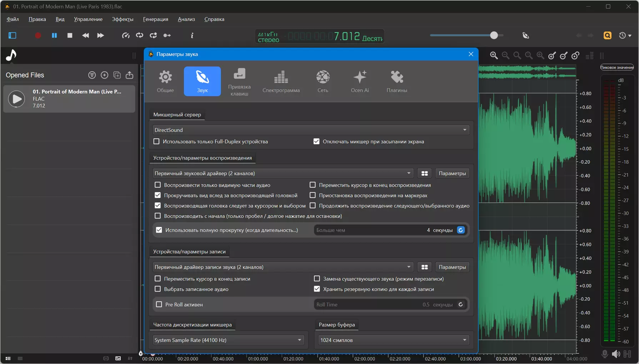The height and width of the screenshot is (364, 639).
Task: Open the Генерация menu
Action: click(x=155, y=19)
